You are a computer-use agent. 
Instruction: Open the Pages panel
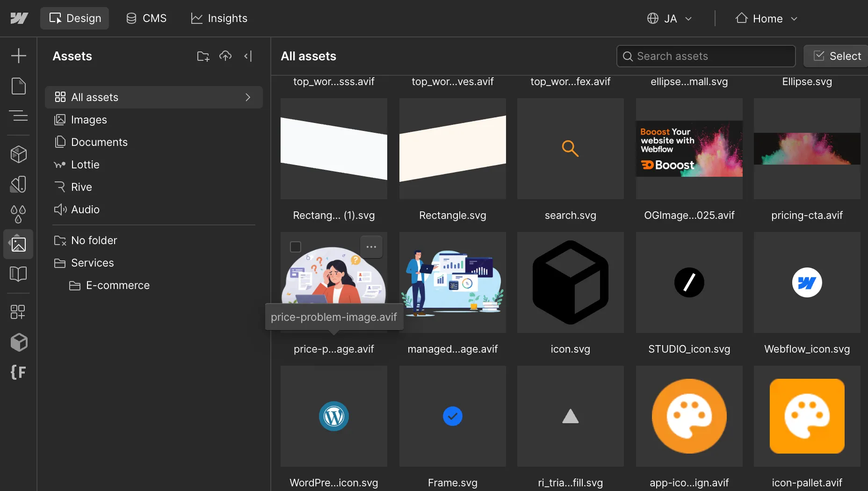pyautogui.click(x=19, y=86)
